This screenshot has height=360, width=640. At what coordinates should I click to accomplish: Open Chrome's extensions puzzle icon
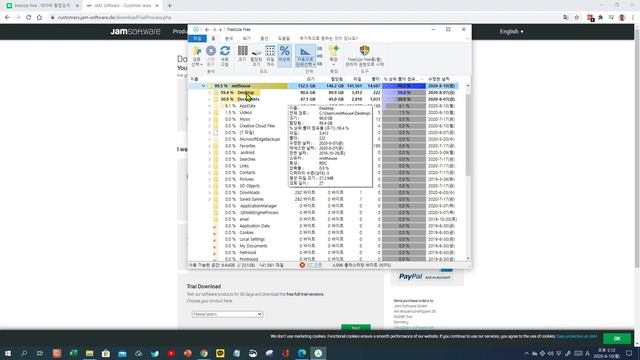point(600,18)
